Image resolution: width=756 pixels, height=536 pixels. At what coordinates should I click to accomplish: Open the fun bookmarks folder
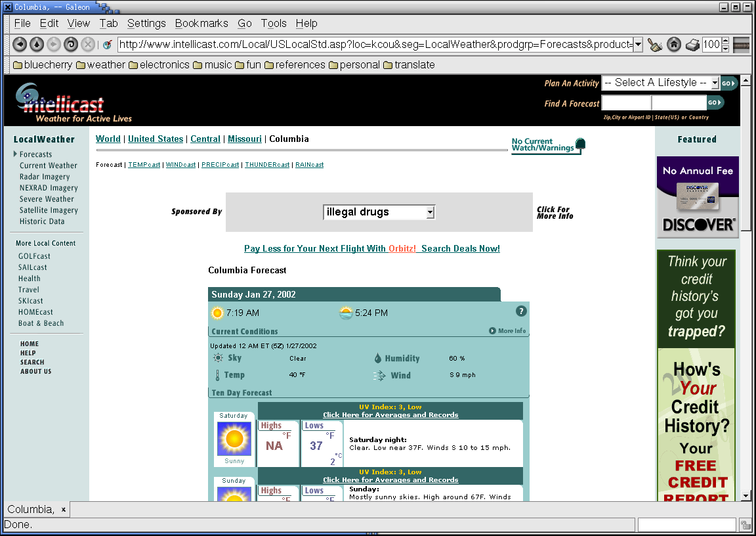tap(248, 64)
